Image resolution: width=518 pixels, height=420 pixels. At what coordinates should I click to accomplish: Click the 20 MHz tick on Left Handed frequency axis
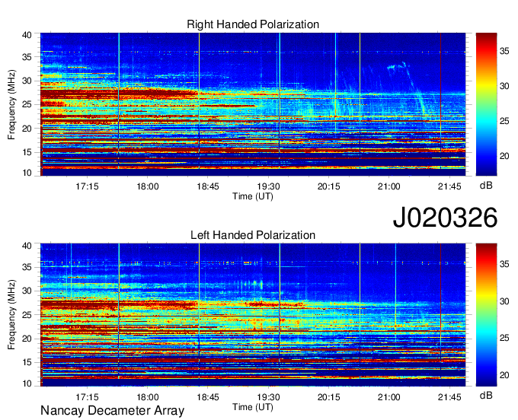pyautogui.click(x=27, y=339)
